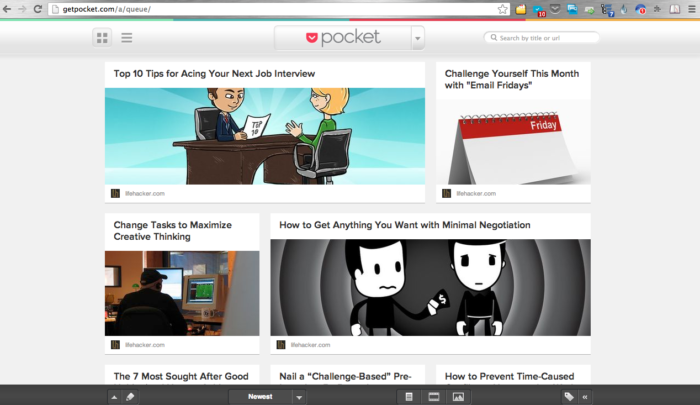Switch to tile grid view
The height and width of the screenshot is (405, 700).
[x=102, y=38]
